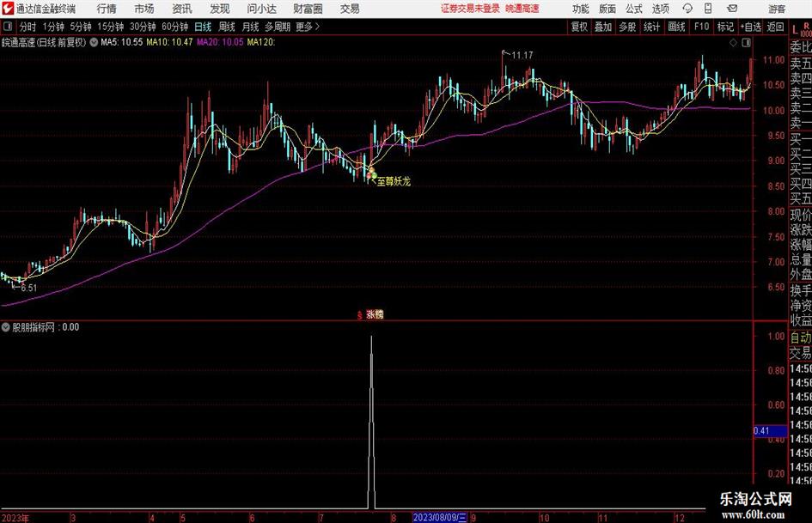Click the 复权 toolbar button

coord(579,27)
